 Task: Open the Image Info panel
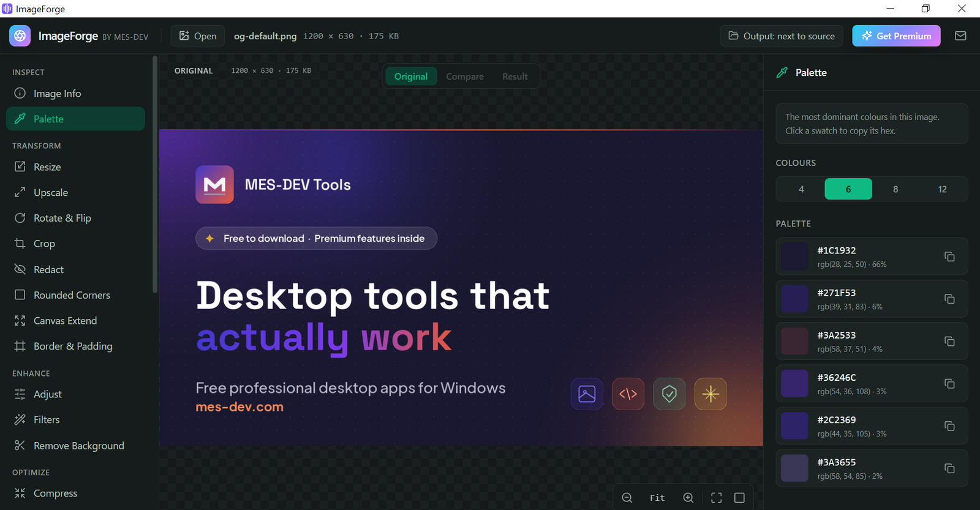pyautogui.click(x=75, y=94)
